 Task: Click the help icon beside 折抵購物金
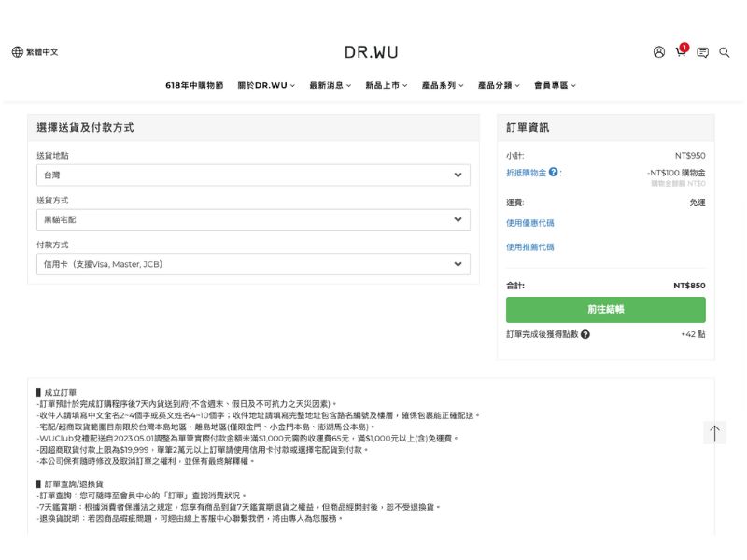554,173
